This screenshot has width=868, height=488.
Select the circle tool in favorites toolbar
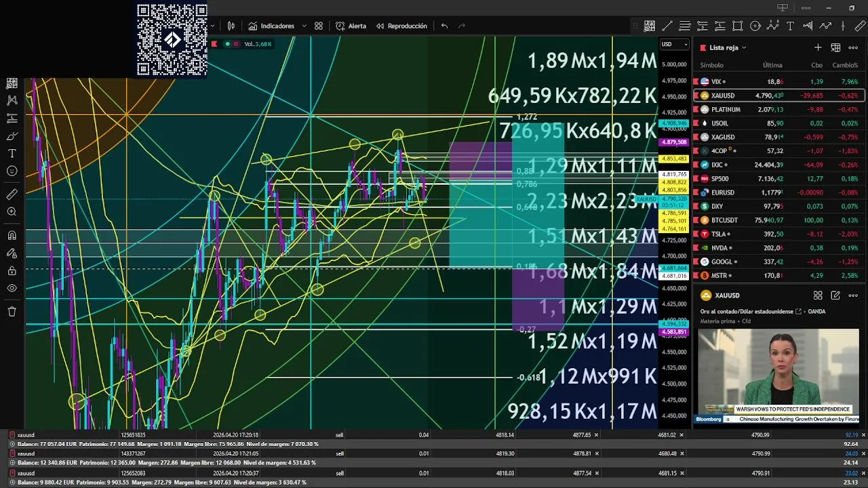755,26
